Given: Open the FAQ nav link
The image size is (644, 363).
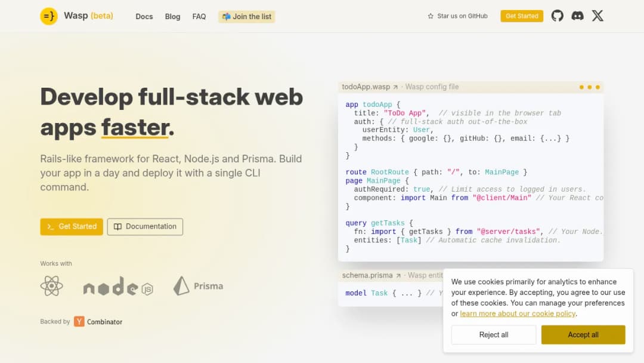Looking at the screenshot, I should [199, 17].
